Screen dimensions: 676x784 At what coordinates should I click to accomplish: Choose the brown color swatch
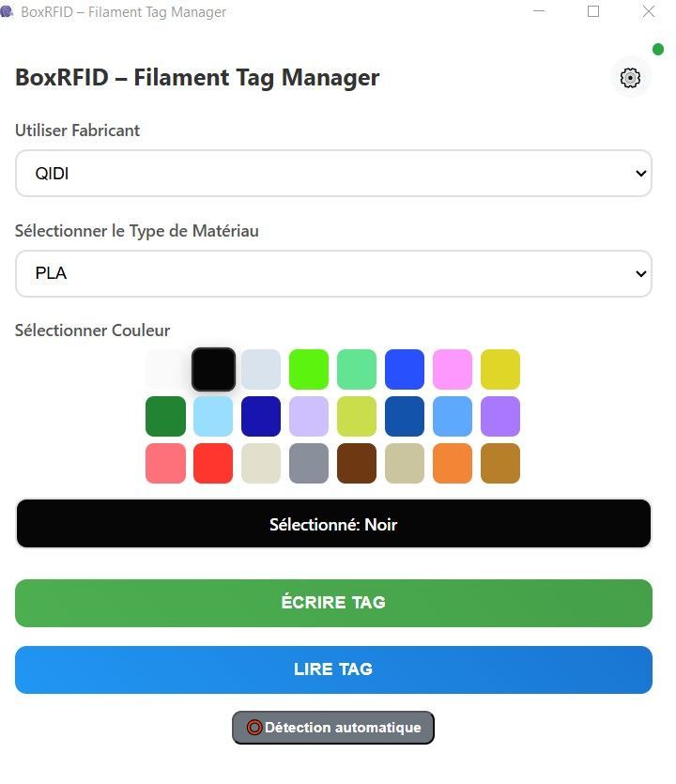pos(357,463)
